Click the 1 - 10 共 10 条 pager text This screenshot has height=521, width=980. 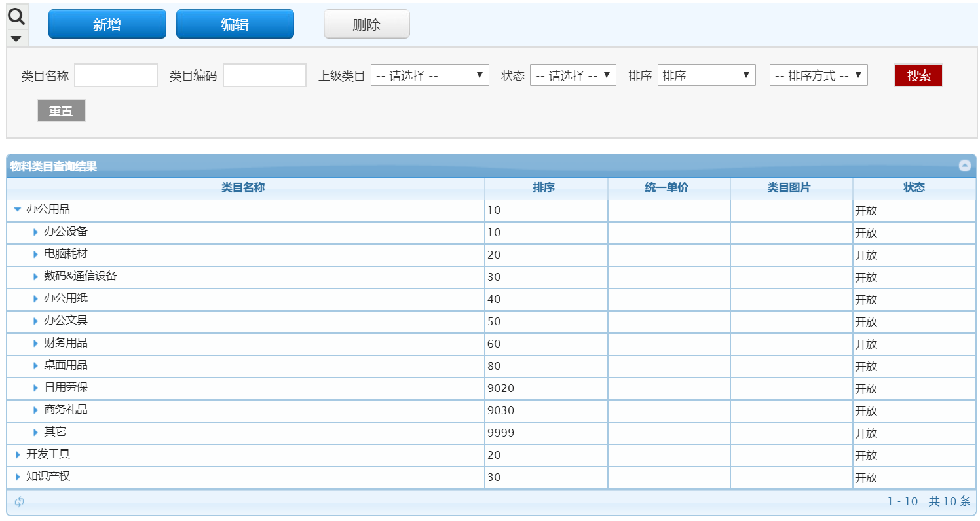pos(929,502)
